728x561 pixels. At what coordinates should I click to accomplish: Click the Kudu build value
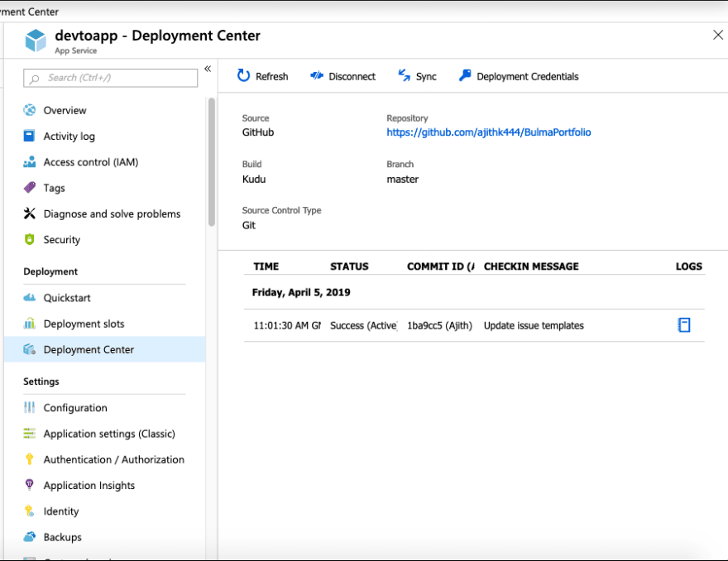click(254, 180)
